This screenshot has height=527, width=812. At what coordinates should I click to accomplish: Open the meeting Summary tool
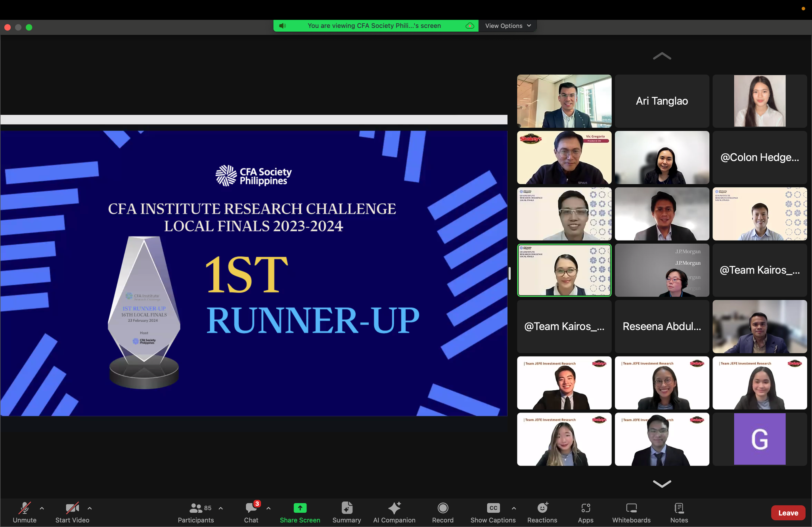pos(347,508)
